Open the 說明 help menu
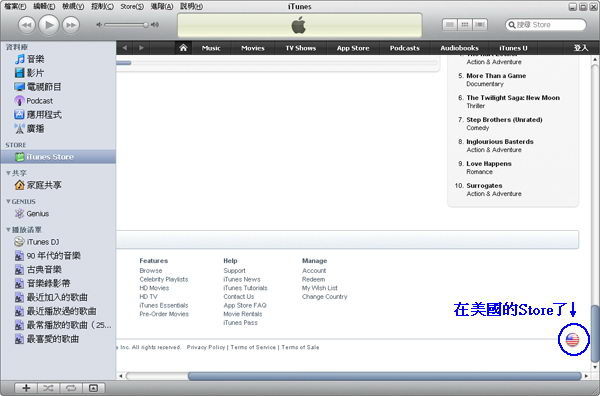 click(191, 7)
